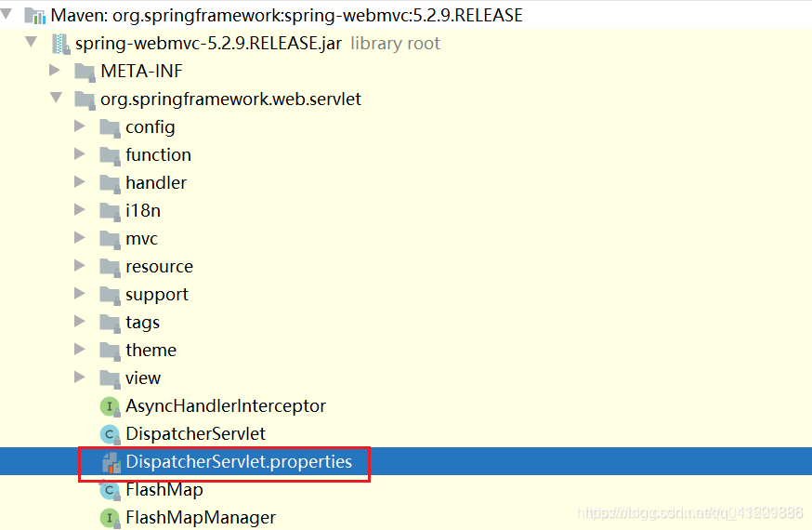Select the resource package label
The height and width of the screenshot is (530, 812).
pyautogui.click(x=159, y=267)
